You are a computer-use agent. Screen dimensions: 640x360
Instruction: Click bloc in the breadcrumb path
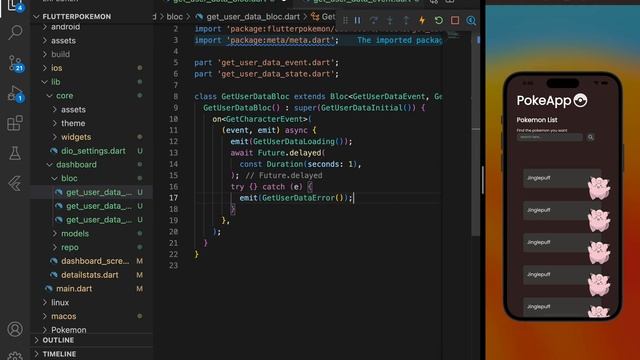pos(175,17)
